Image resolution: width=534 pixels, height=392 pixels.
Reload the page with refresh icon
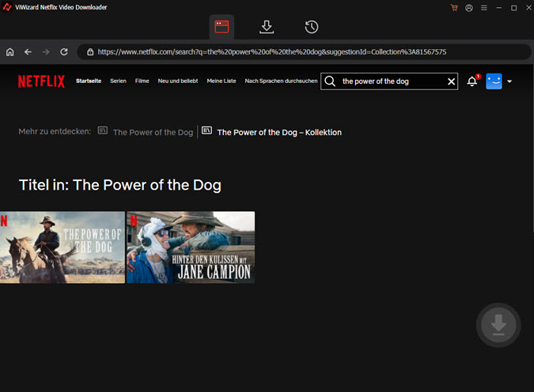(x=64, y=51)
